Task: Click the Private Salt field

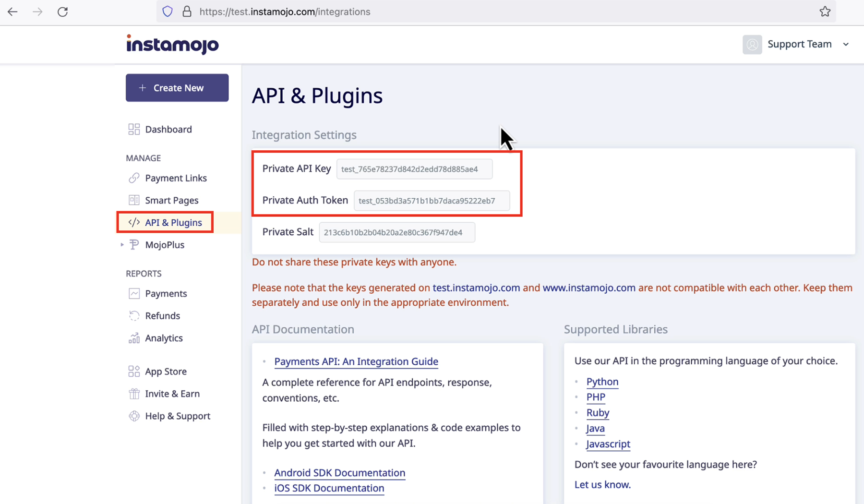Action: pyautogui.click(x=397, y=232)
